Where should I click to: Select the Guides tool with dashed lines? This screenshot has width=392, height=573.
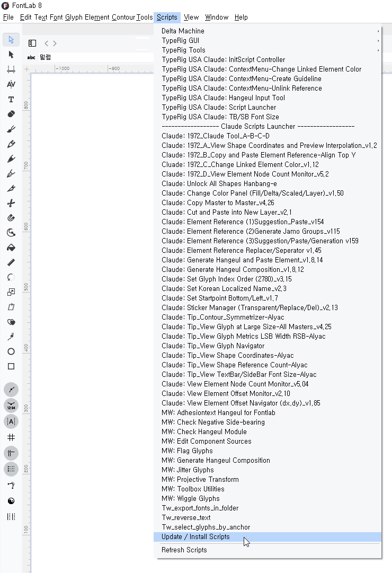[11, 69]
